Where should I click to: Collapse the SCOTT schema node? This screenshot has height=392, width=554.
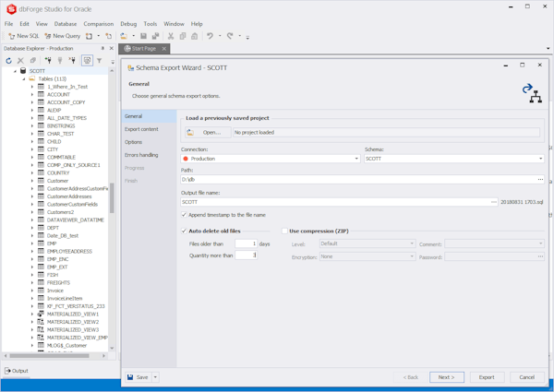(15, 71)
